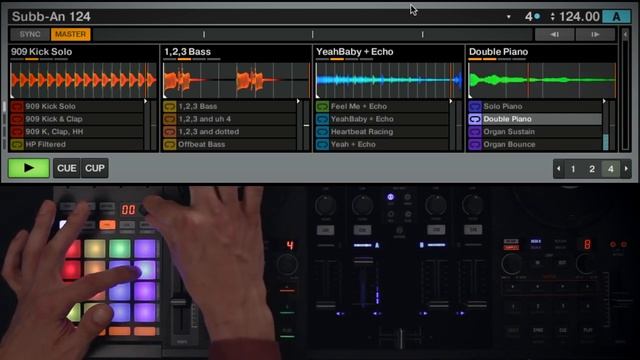Viewport: 640px width, 360px height.
Task: Click loop icon beside 909 K, Clap, HH
Action: coord(17,132)
